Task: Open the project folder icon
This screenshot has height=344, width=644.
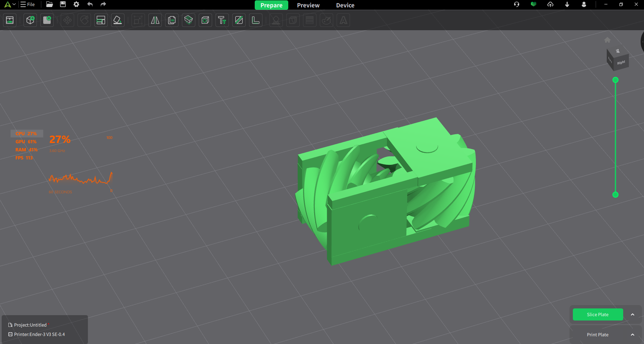Action: 49,4
